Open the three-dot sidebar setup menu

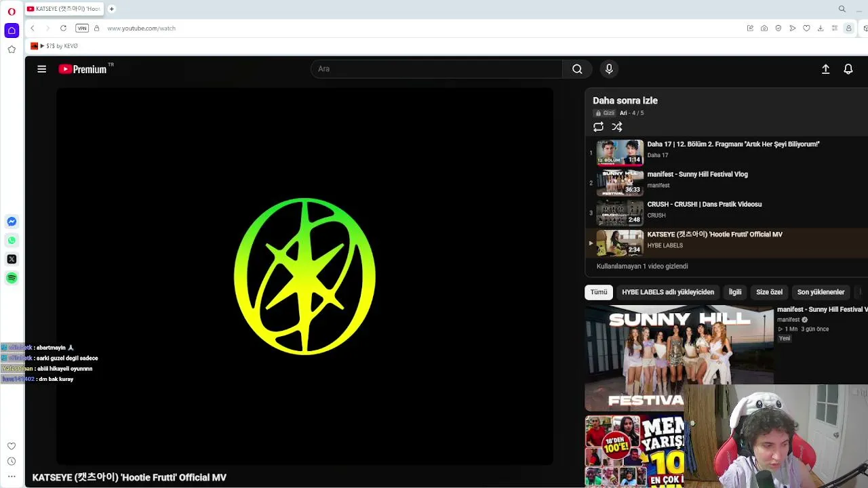point(12,476)
